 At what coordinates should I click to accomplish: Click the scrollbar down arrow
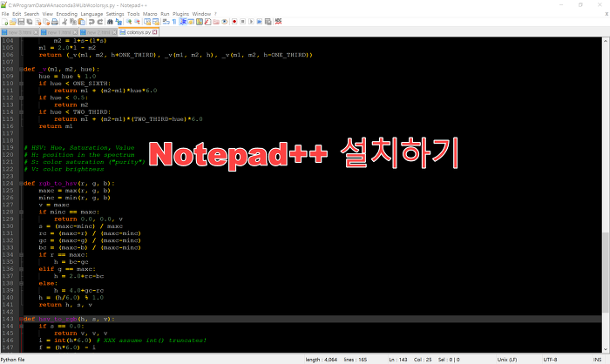tap(606, 349)
